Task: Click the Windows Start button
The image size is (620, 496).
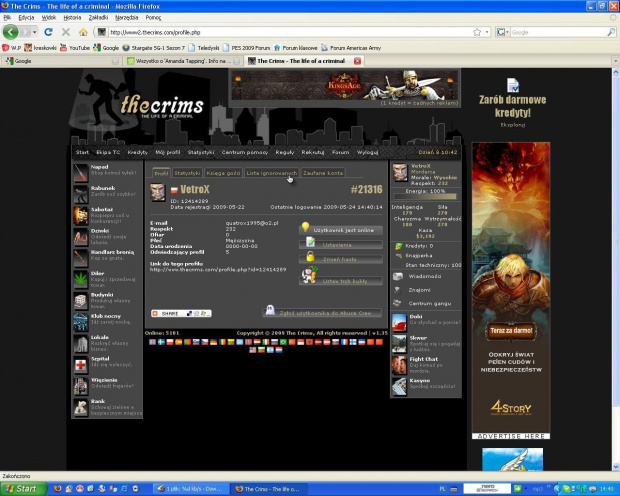Action: [23, 489]
